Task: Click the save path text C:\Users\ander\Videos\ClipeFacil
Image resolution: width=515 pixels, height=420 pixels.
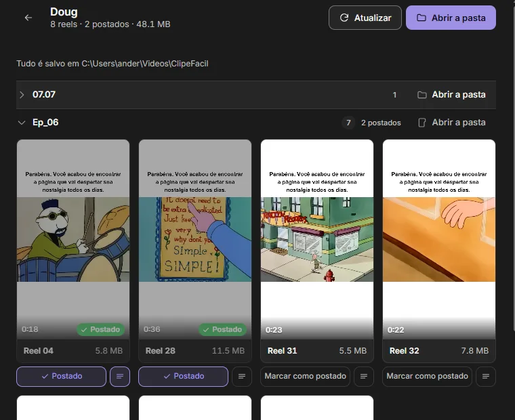Action: coord(145,64)
